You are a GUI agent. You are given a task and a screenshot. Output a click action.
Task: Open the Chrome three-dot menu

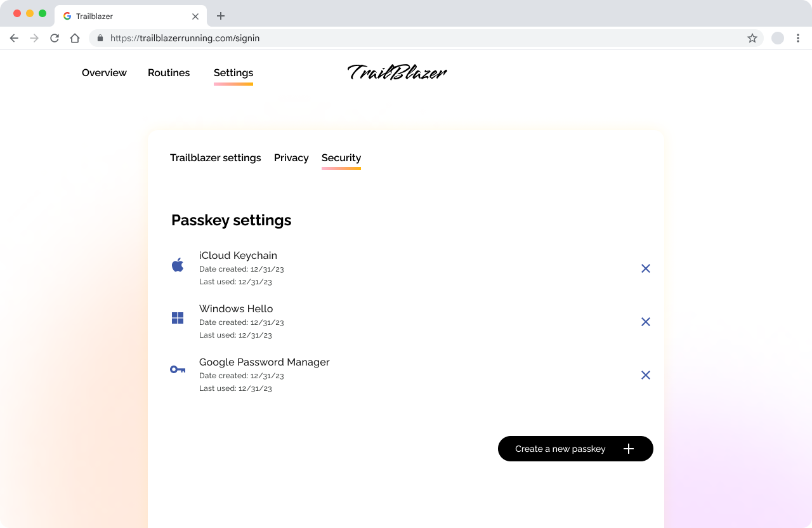(x=798, y=38)
